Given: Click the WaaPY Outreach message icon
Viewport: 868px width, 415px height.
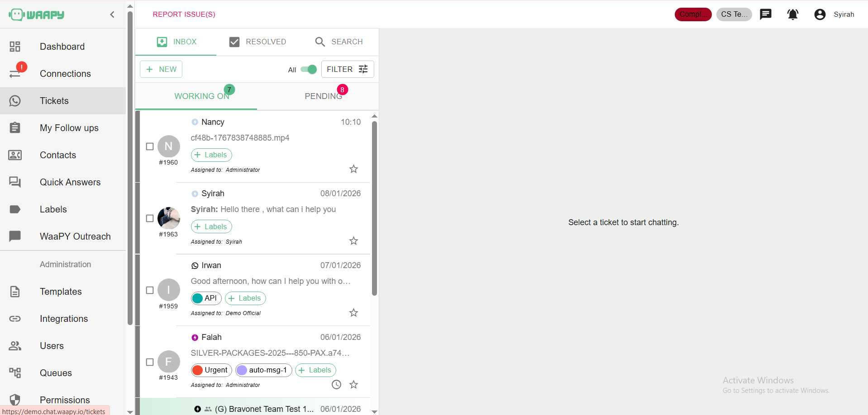Looking at the screenshot, I should click(15, 236).
